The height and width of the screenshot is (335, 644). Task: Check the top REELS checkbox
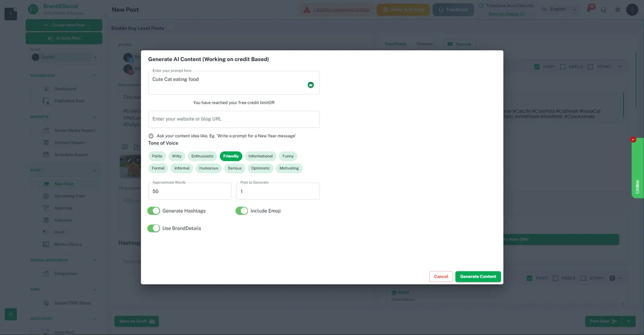pyautogui.click(x=563, y=67)
